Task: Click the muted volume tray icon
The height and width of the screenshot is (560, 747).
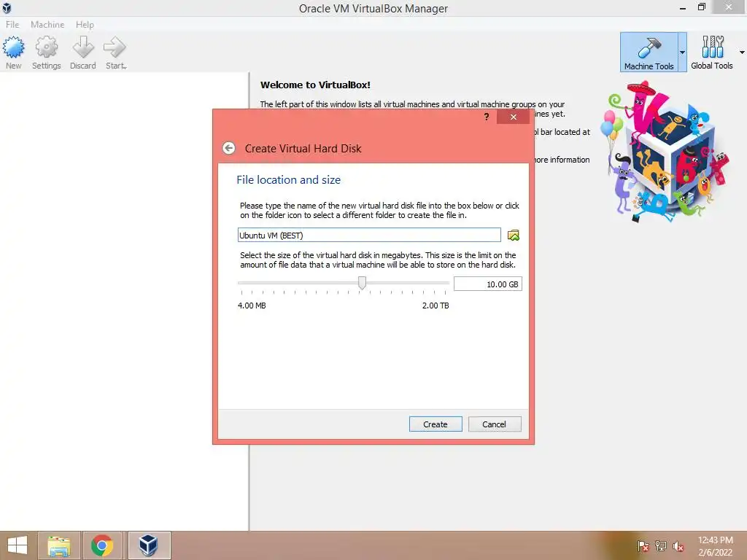Action: point(678,546)
